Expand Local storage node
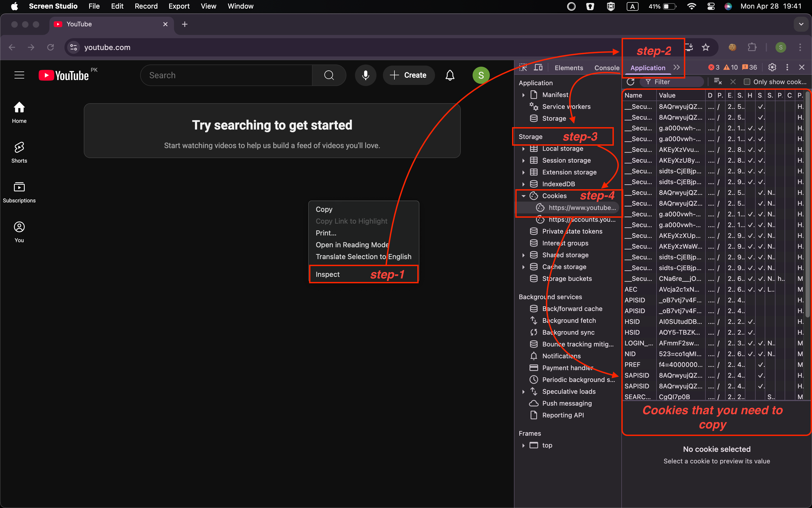The image size is (812, 508). pos(523,148)
